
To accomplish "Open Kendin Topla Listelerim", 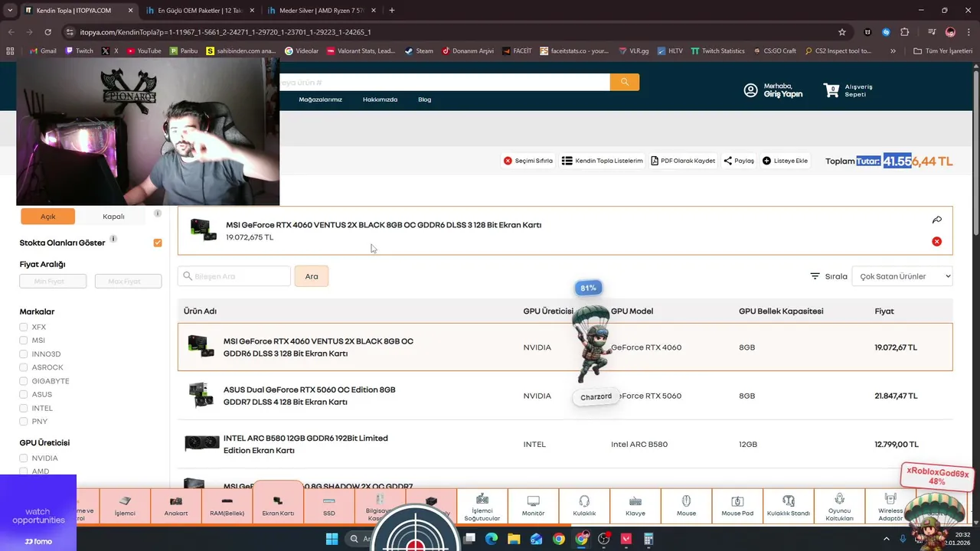I will pos(602,161).
